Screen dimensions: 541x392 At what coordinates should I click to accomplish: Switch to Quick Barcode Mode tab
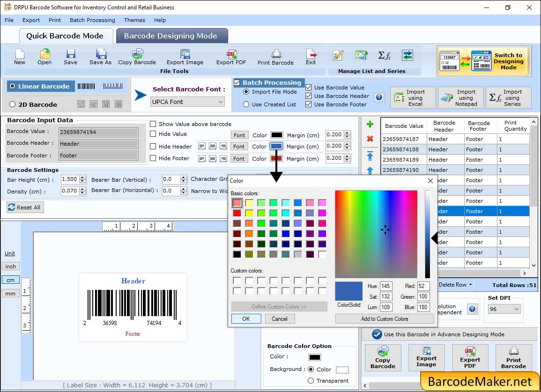66,36
